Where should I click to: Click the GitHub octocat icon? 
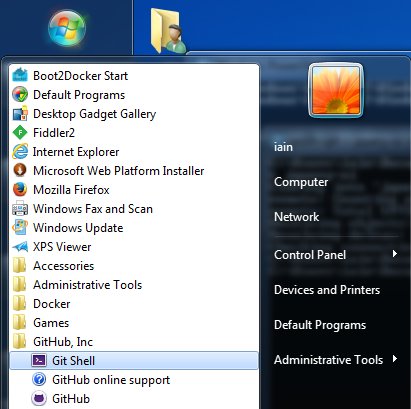[39, 399]
